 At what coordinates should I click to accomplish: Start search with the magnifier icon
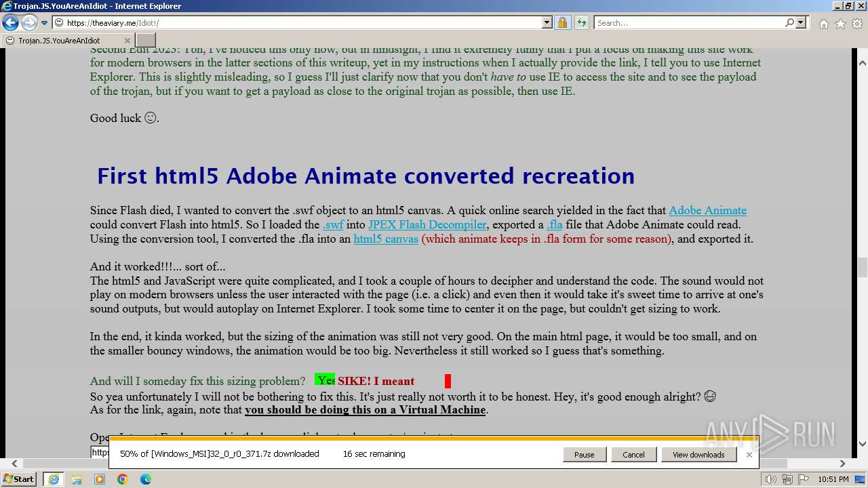(x=789, y=22)
